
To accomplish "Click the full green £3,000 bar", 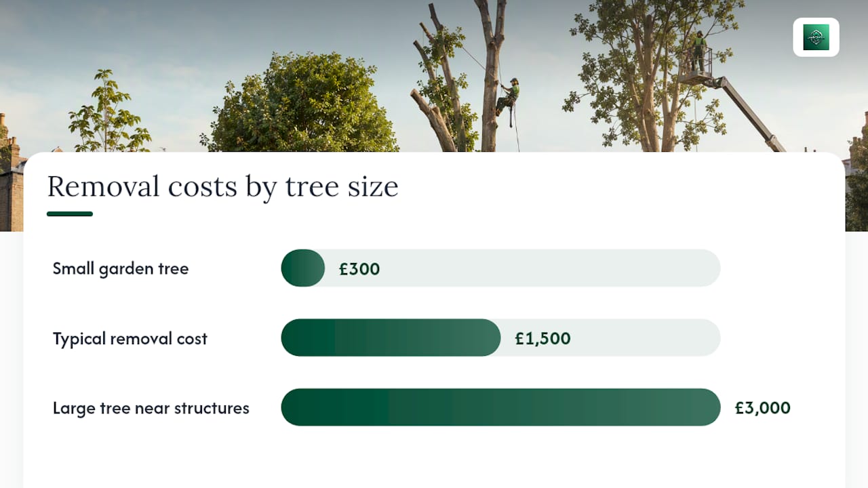I will pyautogui.click(x=500, y=407).
